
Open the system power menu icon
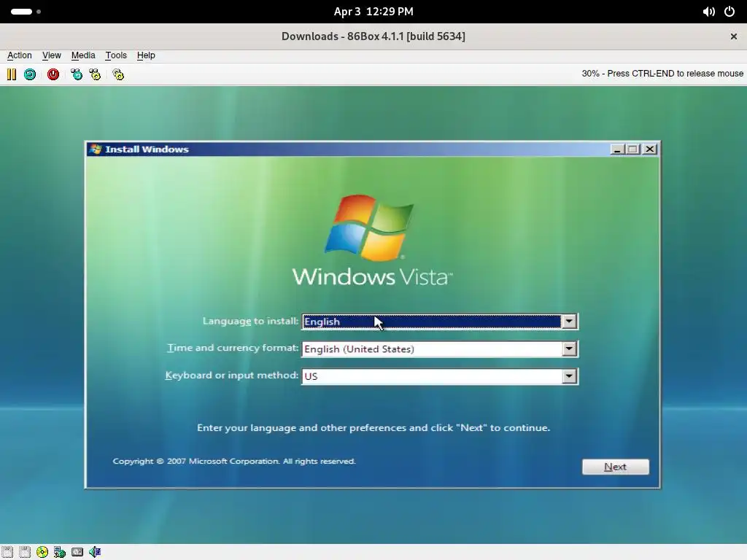pyautogui.click(x=729, y=12)
